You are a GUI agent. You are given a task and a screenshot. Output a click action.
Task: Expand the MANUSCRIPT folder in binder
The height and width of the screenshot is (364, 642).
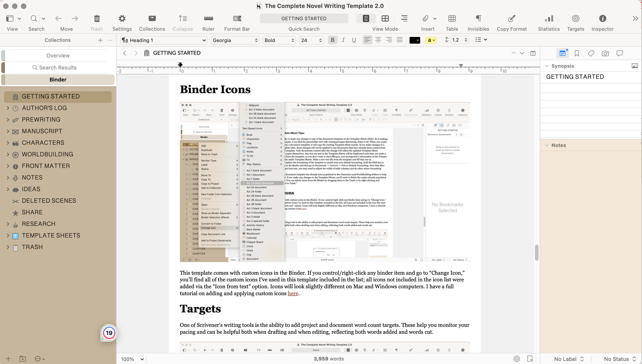[8, 131]
